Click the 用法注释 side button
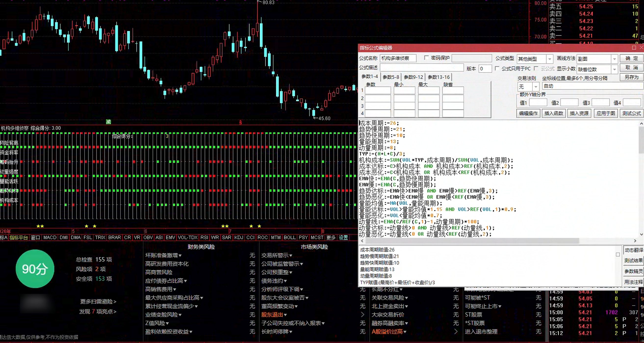Image resolution: width=644 pixels, height=343 pixels. (633, 282)
